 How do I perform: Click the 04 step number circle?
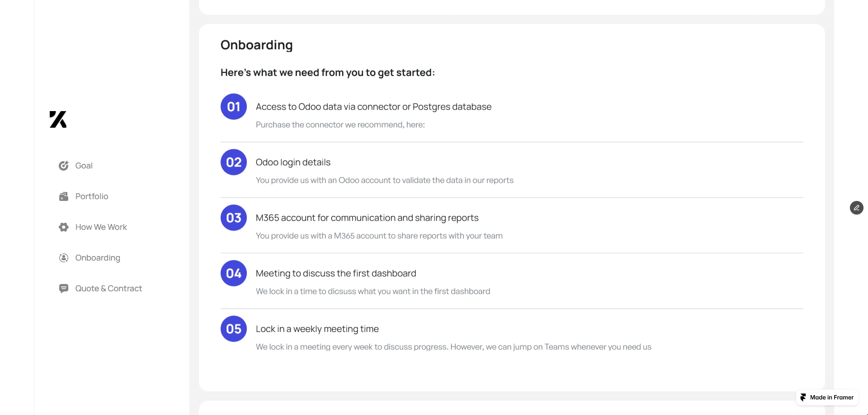click(234, 273)
